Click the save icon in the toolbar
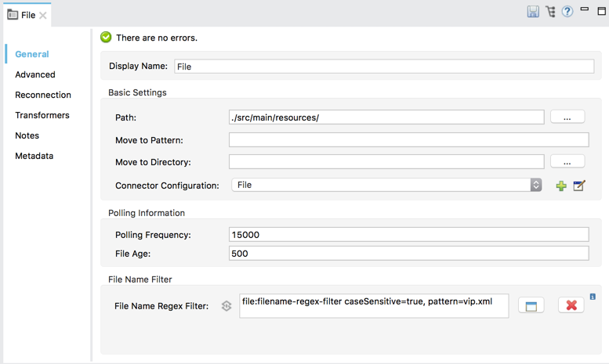This screenshot has height=364, width=609. (533, 12)
